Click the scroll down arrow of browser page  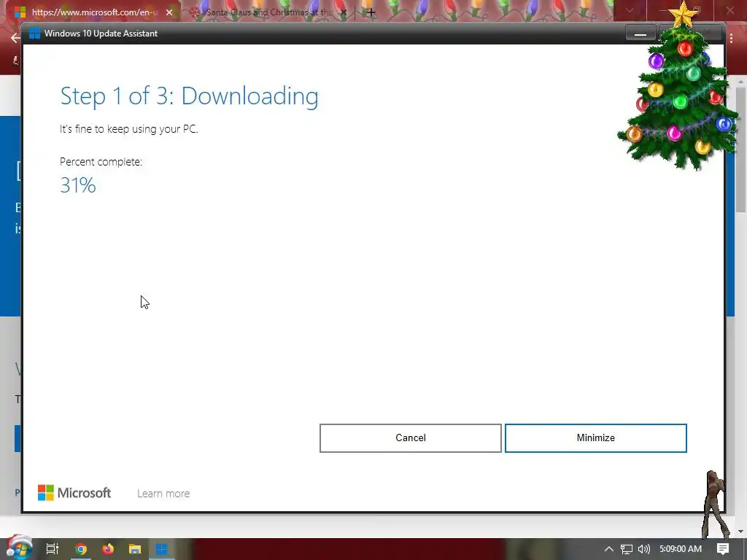(741, 532)
